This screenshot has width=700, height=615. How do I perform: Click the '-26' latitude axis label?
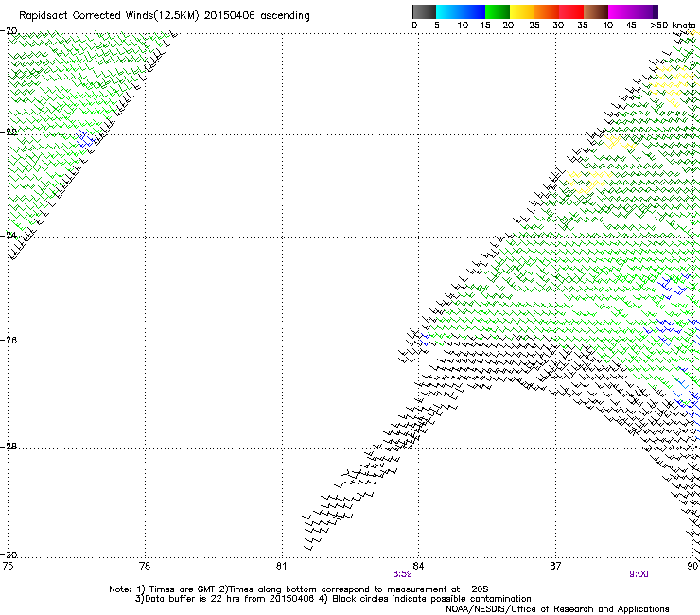click(9, 341)
